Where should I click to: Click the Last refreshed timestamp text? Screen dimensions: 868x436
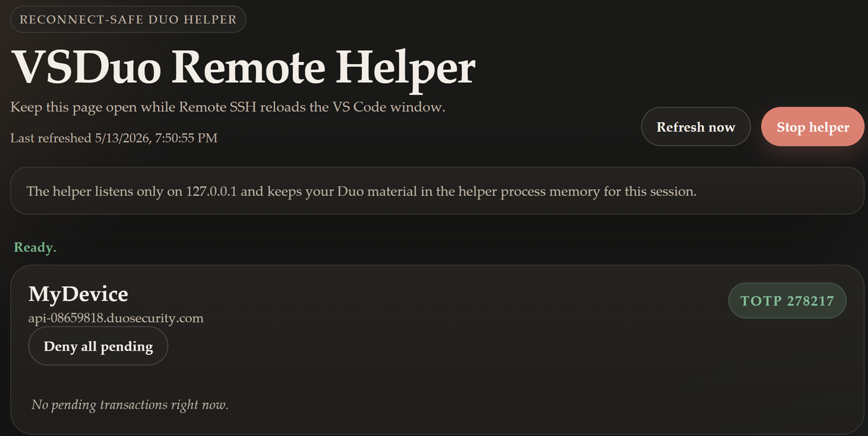tap(114, 138)
